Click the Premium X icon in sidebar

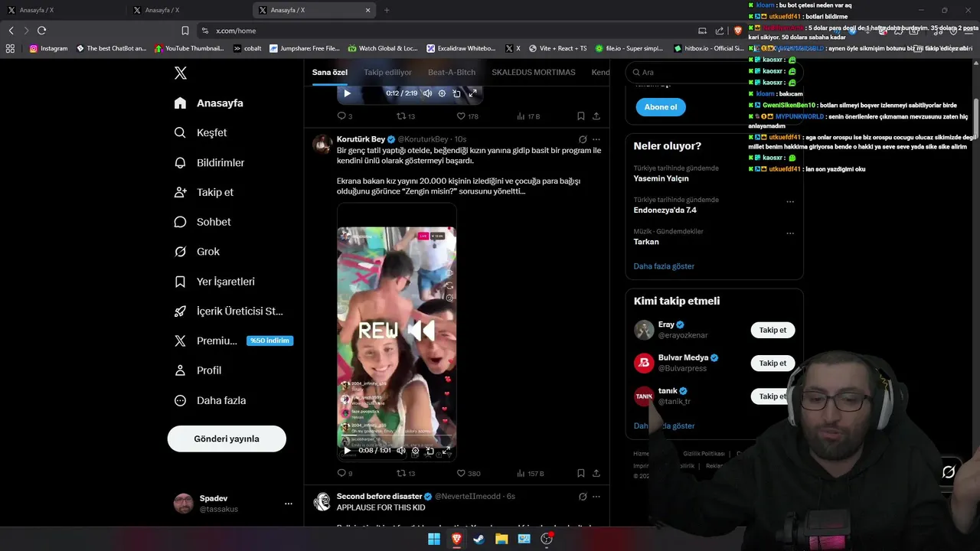coord(180,341)
